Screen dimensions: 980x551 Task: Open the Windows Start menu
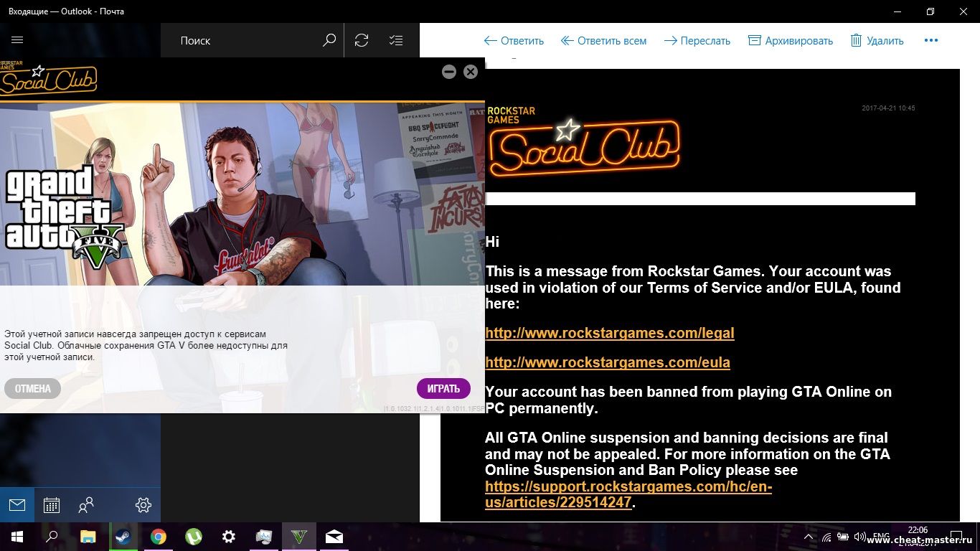point(17,537)
